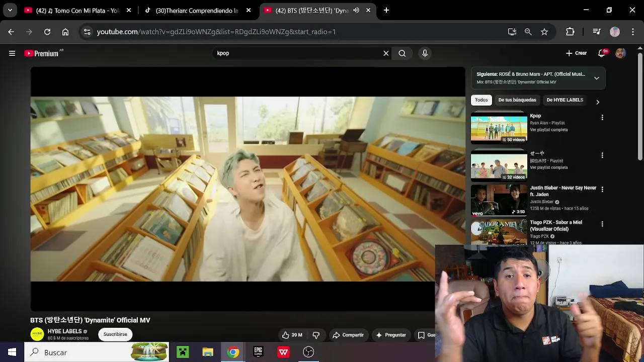The height and width of the screenshot is (362, 644).
Task: Go to the YouTube Premium home logo
Action: 41,53
